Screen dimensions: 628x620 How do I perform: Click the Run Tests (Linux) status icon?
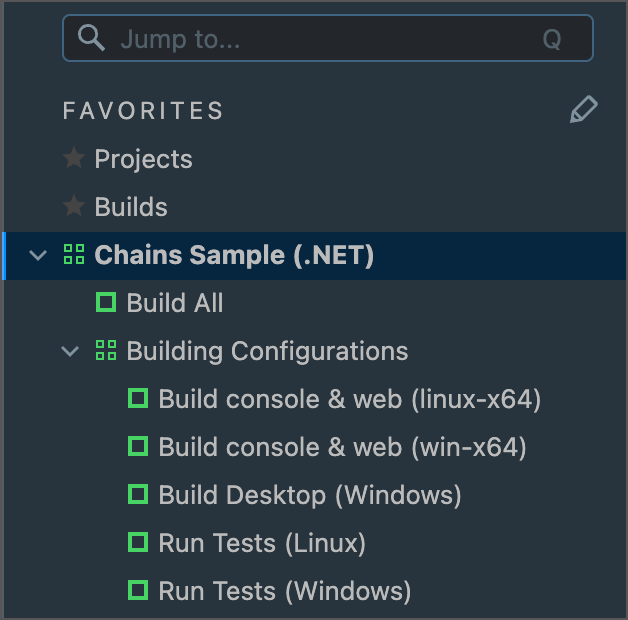[x=138, y=542]
